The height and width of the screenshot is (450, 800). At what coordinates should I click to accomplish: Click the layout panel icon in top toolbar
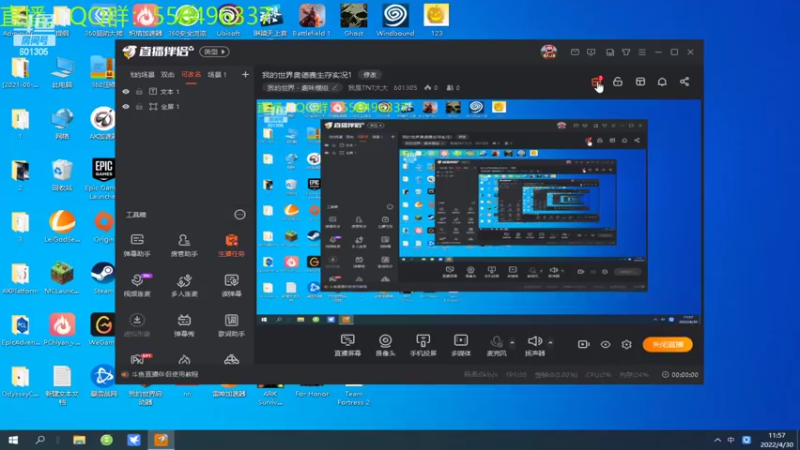click(x=640, y=82)
